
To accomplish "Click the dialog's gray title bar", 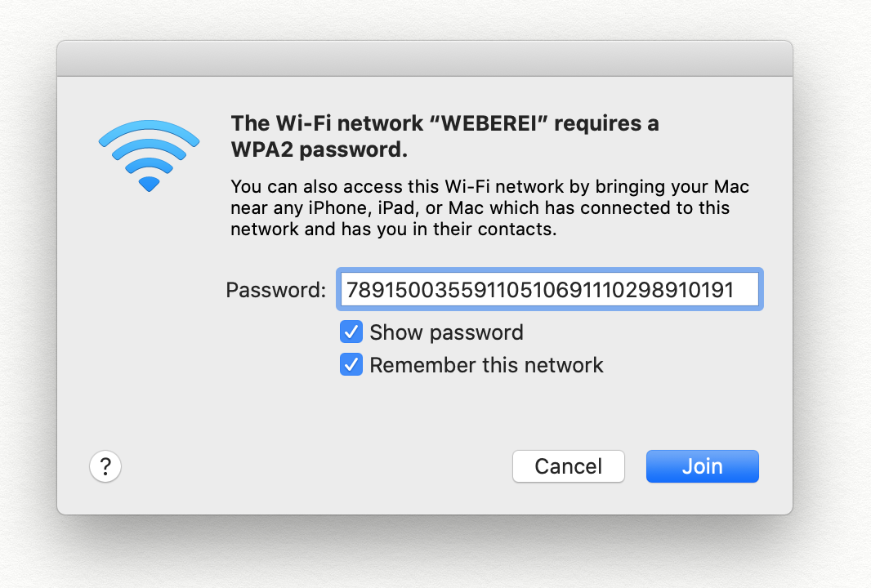I will 425,58.
